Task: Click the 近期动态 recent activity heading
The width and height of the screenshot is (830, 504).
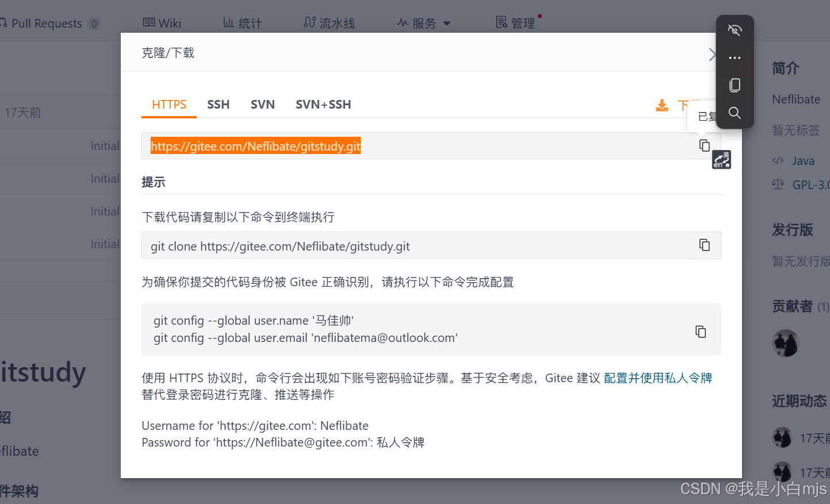Action: click(800, 401)
